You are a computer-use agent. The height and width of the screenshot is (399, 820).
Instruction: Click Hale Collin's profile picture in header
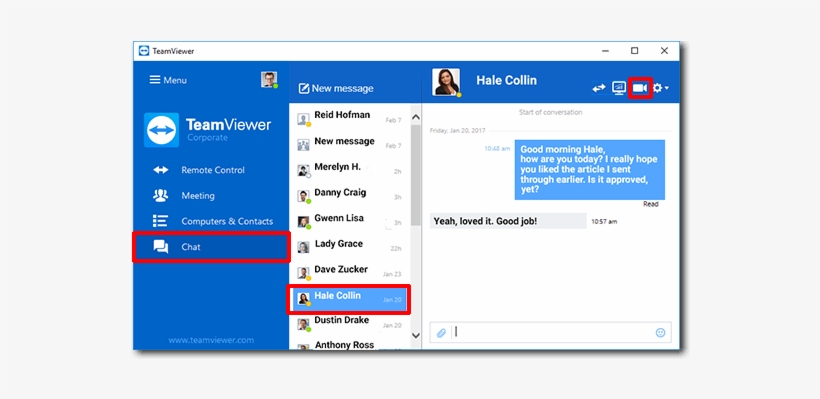[x=446, y=82]
